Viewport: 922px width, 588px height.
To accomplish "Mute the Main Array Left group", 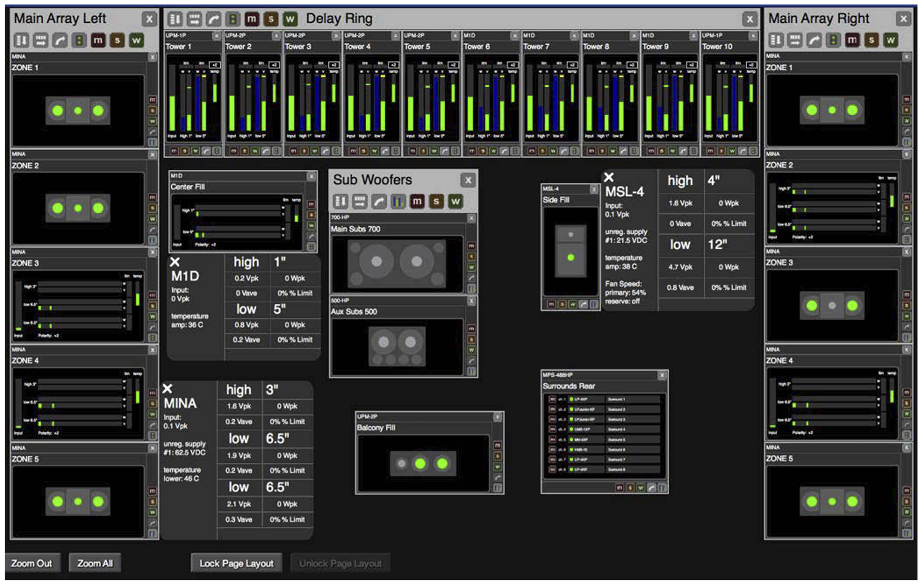I will click(98, 41).
